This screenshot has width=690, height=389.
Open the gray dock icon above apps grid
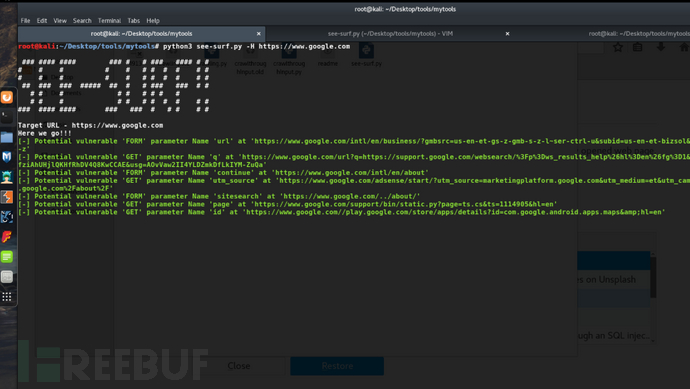[x=7, y=277]
